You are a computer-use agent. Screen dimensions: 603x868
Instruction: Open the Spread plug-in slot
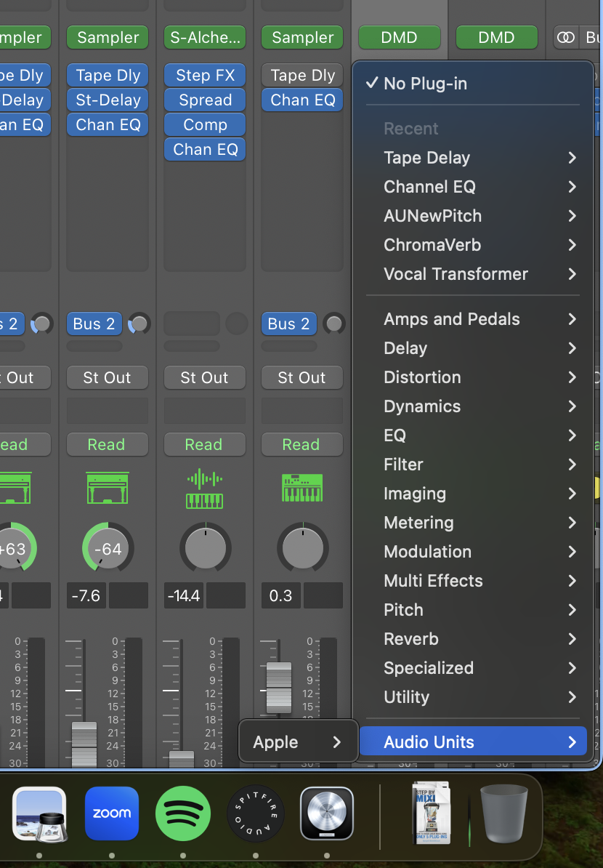pos(205,100)
